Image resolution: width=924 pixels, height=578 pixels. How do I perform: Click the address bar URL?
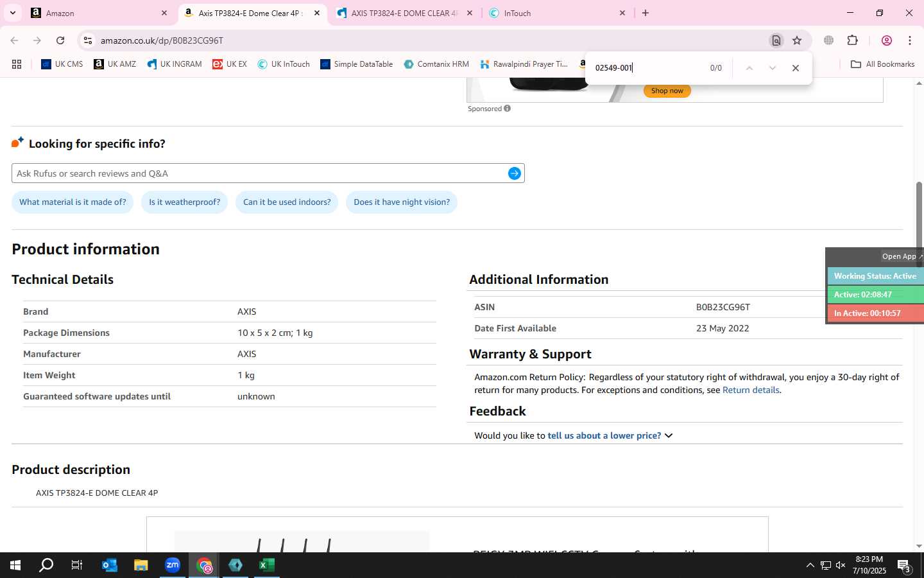162,40
